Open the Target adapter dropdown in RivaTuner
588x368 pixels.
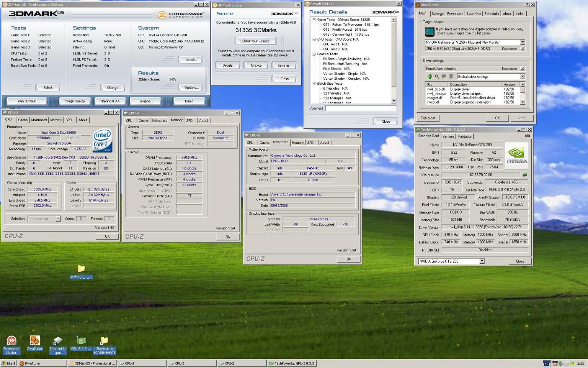[523, 42]
